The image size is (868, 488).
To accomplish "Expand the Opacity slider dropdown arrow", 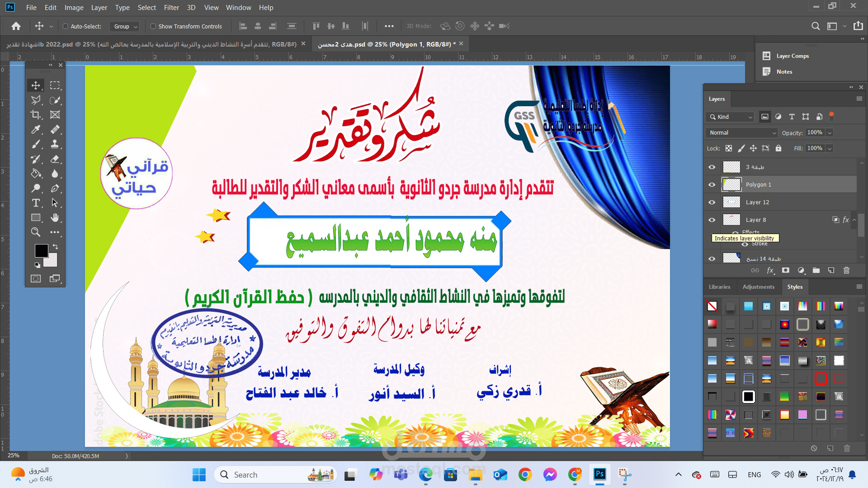I will pos(830,133).
